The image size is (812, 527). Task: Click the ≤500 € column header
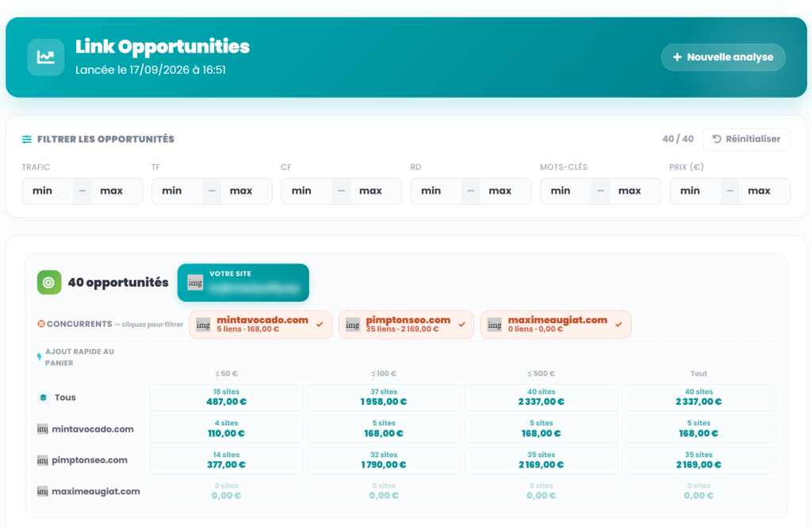pyautogui.click(x=541, y=374)
